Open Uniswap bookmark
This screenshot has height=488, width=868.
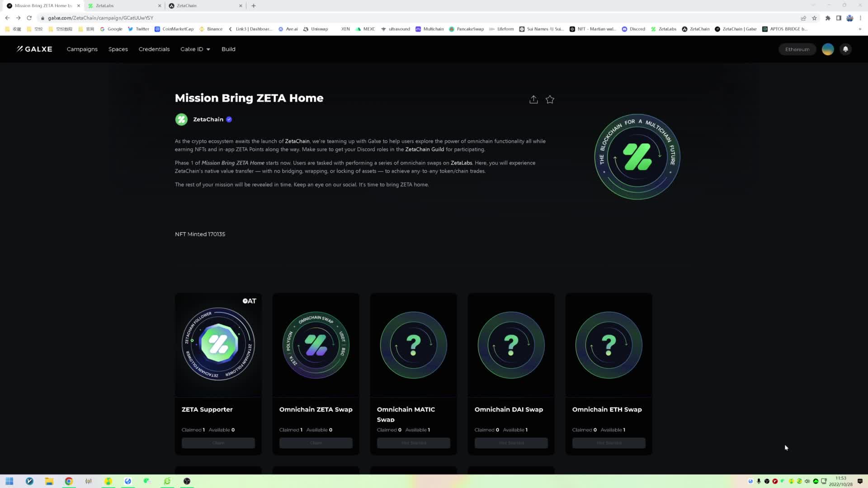click(x=316, y=29)
